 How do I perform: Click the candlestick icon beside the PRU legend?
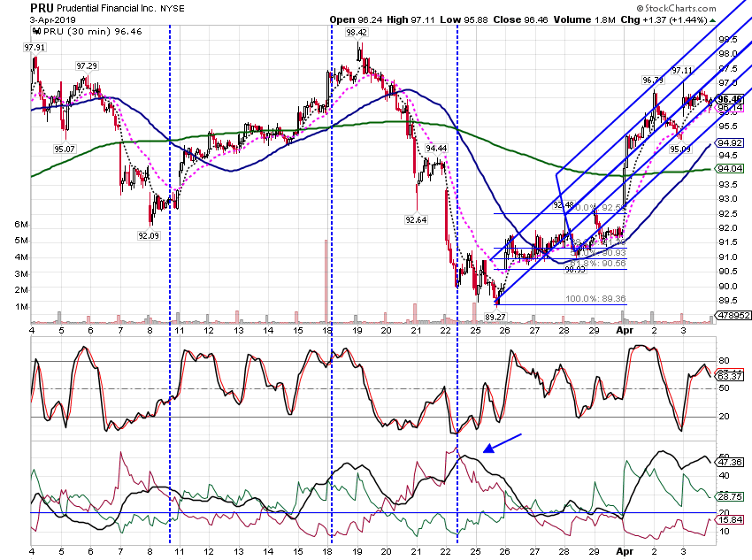point(36,32)
